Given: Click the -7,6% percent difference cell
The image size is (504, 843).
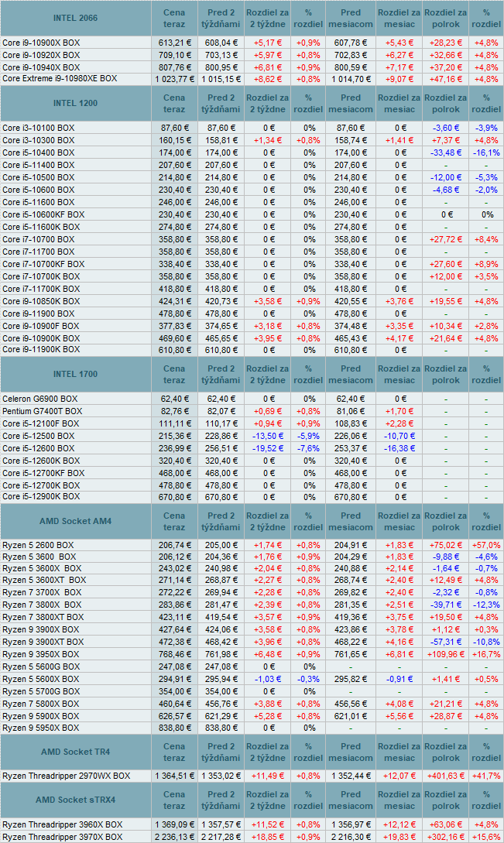Looking at the screenshot, I should click(309, 448).
